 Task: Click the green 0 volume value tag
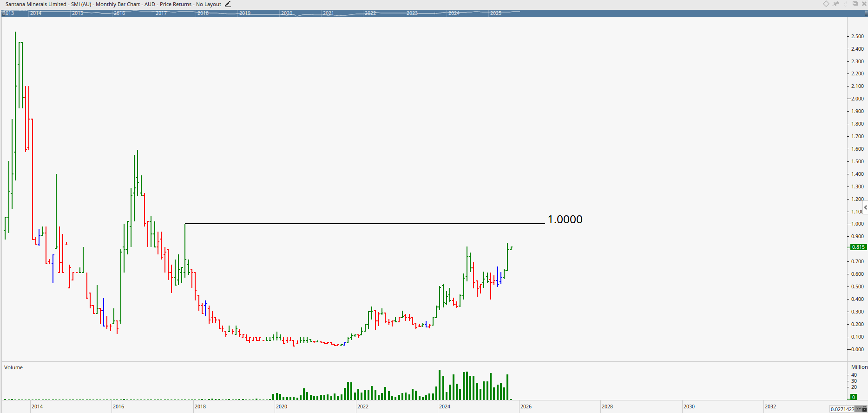click(853, 397)
